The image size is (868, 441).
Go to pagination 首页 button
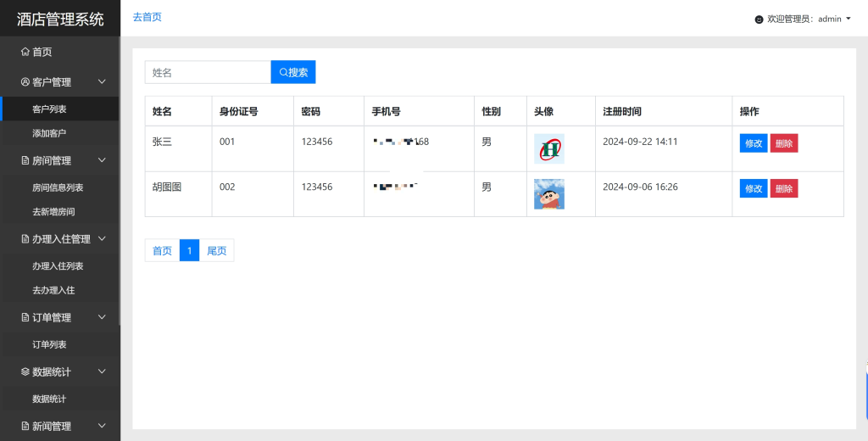(x=162, y=250)
